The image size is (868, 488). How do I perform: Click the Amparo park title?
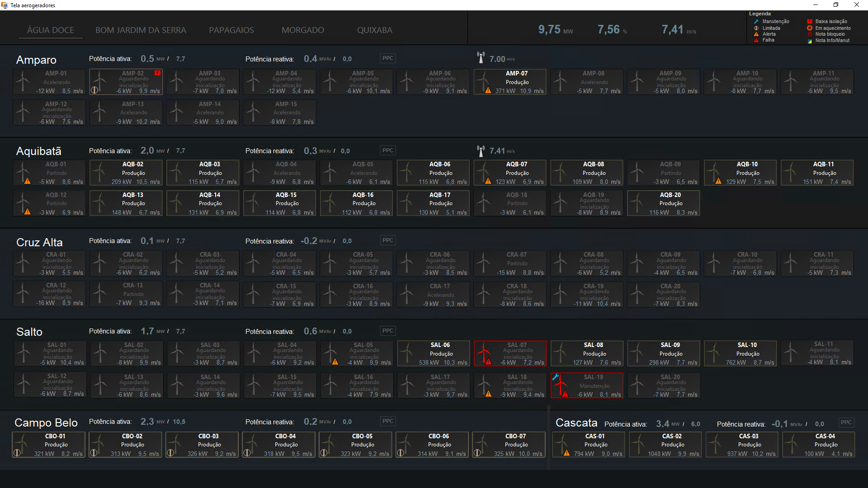click(x=36, y=60)
